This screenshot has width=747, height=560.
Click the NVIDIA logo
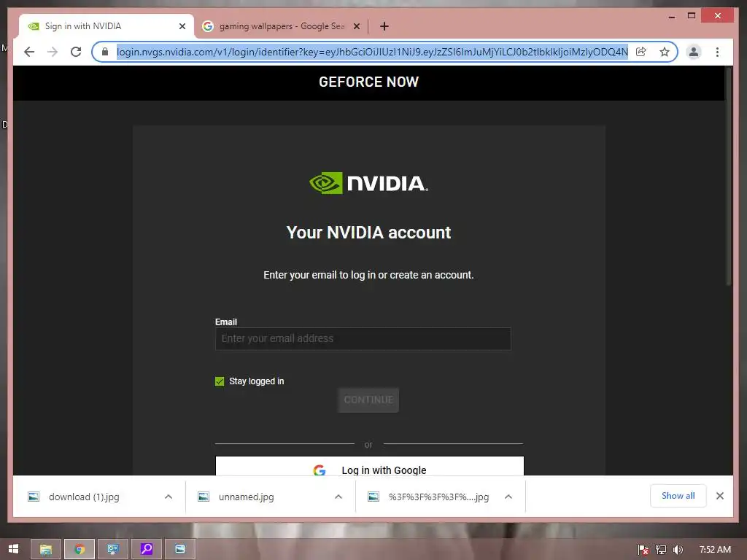(368, 183)
